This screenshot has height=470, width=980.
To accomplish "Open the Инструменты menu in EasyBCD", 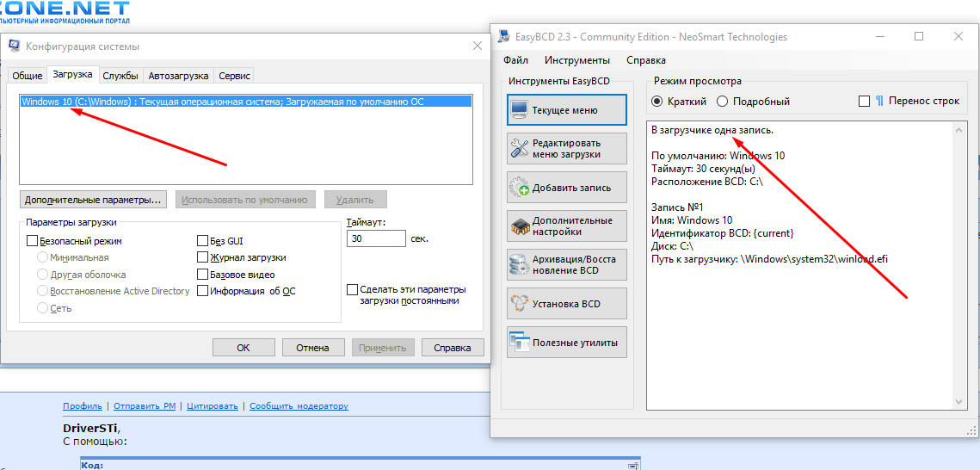I will [576, 60].
